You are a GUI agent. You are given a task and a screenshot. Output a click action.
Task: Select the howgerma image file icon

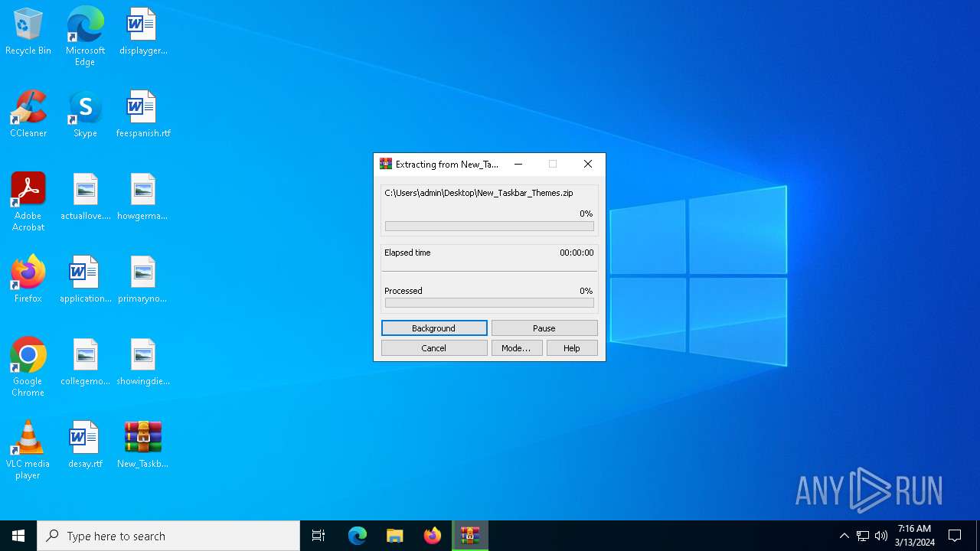click(x=142, y=197)
